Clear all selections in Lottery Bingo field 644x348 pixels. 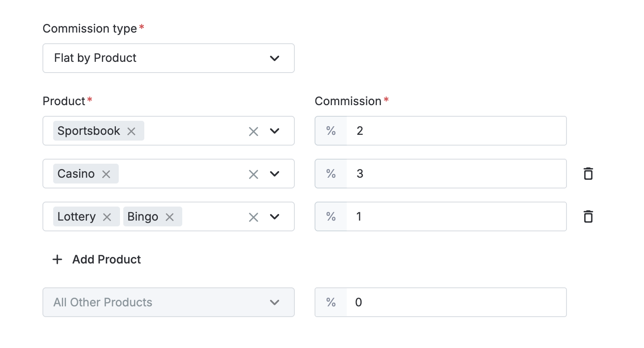point(254,217)
